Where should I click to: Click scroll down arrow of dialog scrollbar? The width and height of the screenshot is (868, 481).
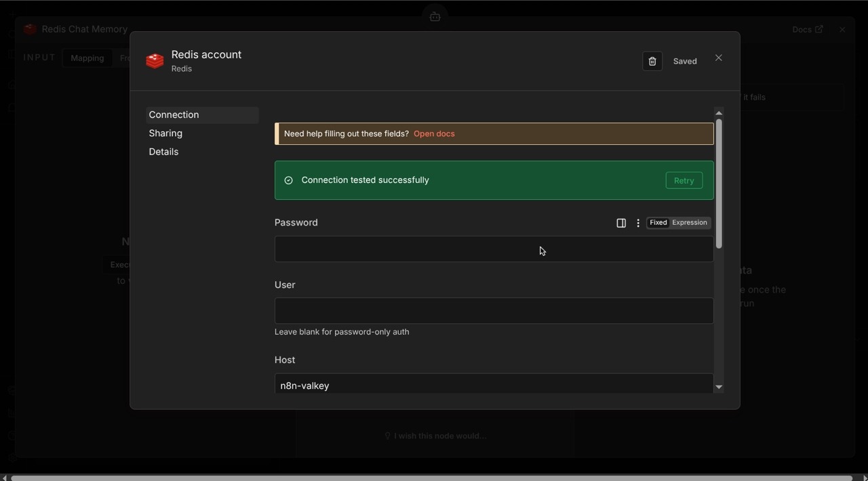point(719,388)
